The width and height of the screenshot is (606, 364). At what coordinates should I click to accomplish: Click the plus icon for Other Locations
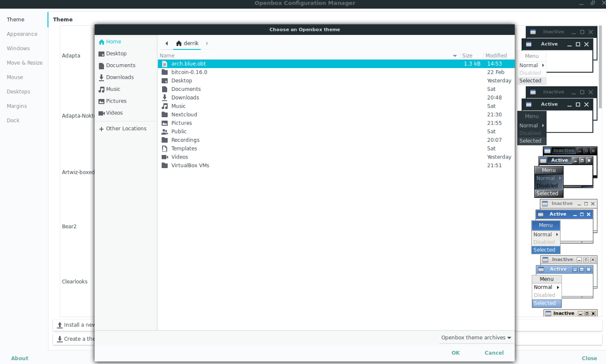coord(102,129)
